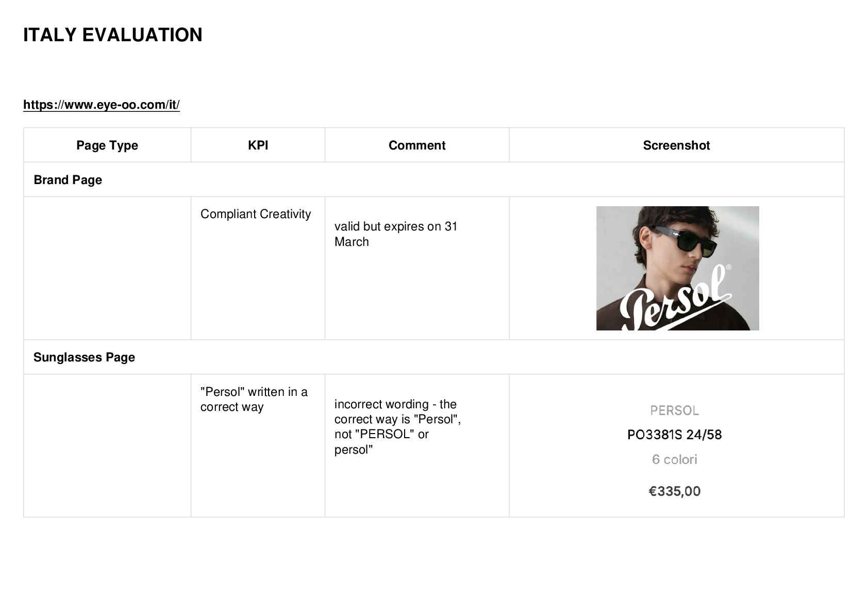Image resolution: width=868 pixels, height=614 pixels.
Task: Select the KPI column header
Action: [258, 145]
